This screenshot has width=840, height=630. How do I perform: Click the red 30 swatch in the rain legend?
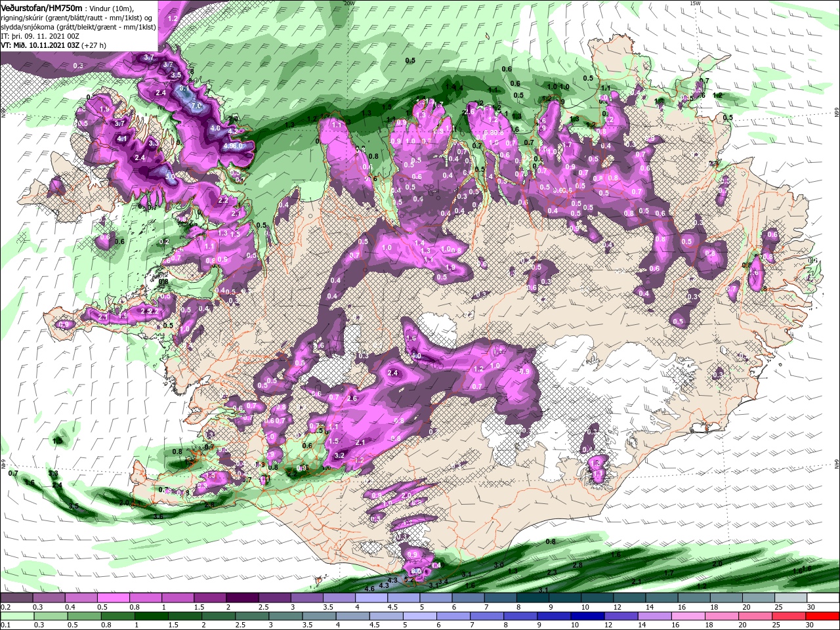click(823, 616)
